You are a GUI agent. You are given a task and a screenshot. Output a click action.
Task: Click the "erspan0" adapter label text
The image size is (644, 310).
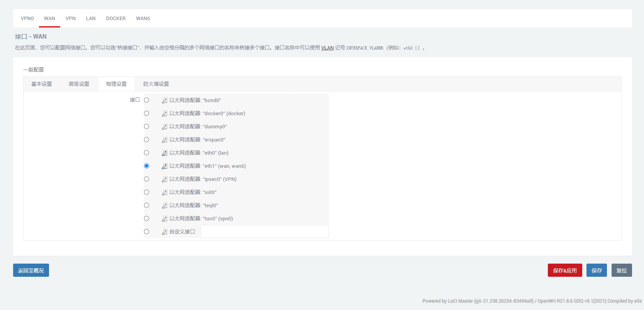(197, 140)
